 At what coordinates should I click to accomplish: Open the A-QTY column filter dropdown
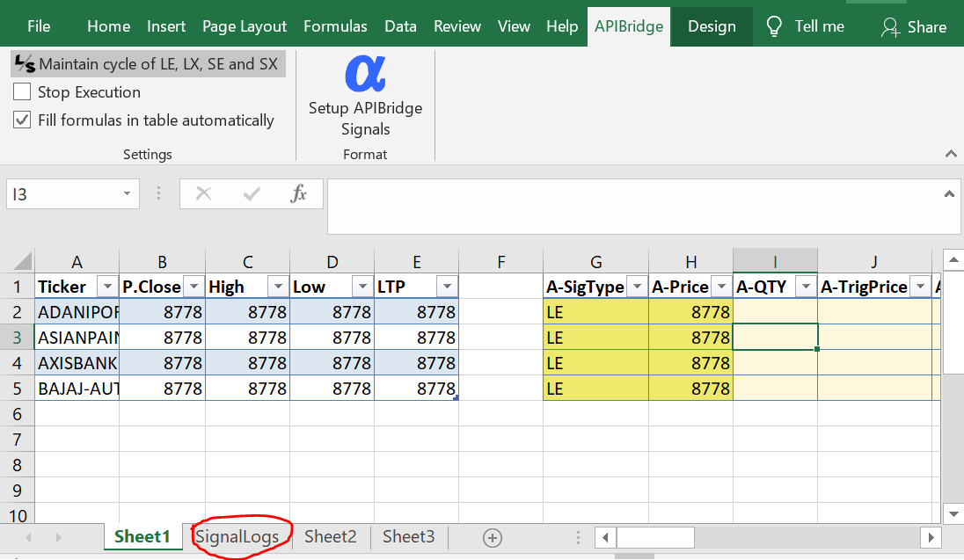click(x=806, y=287)
